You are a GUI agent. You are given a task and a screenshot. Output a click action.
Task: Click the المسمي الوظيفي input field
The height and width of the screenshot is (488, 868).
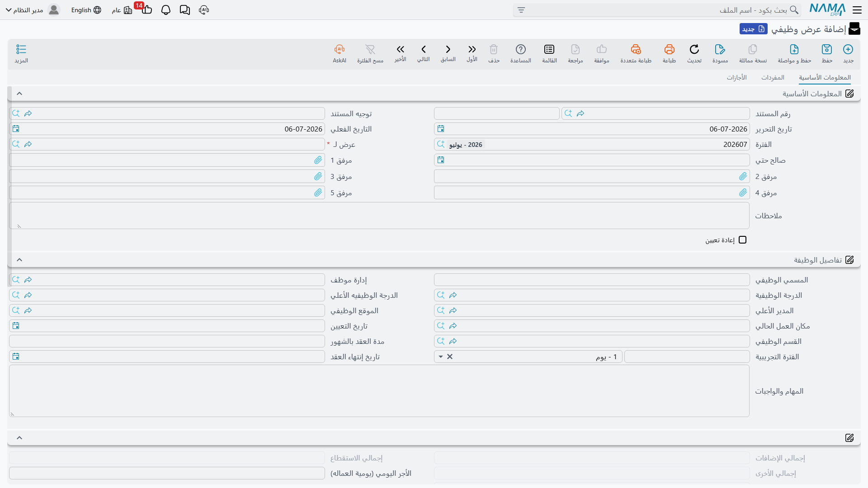pos(592,280)
